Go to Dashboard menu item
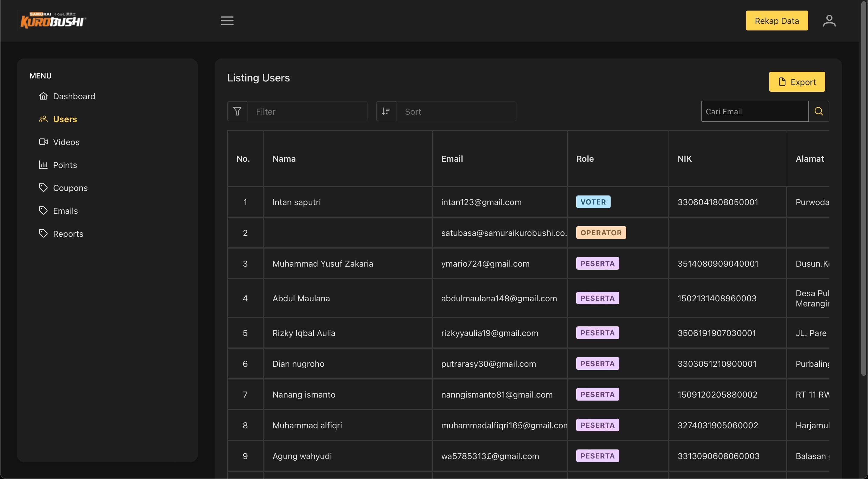Image resolution: width=868 pixels, height=479 pixels. pos(74,96)
